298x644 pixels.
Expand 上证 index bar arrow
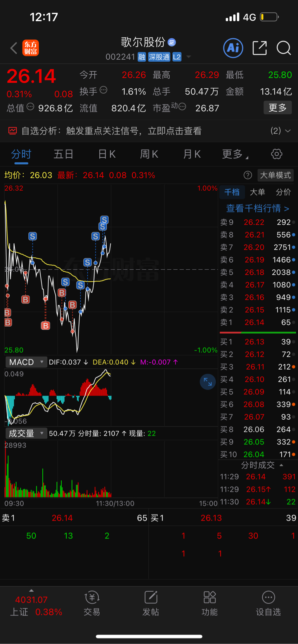coord(31,591)
